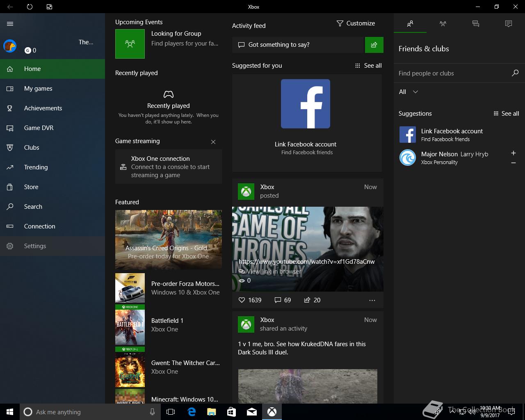Refresh the Xbox app with reload icon
Viewport: 525px width, 420px height.
pyautogui.click(x=30, y=7)
